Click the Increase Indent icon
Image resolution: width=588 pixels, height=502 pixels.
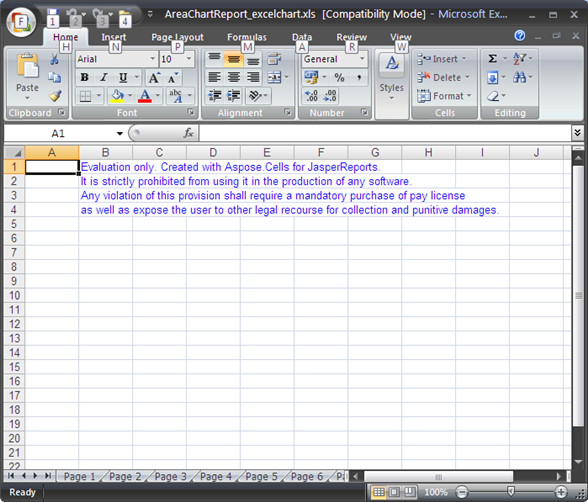click(234, 96)
